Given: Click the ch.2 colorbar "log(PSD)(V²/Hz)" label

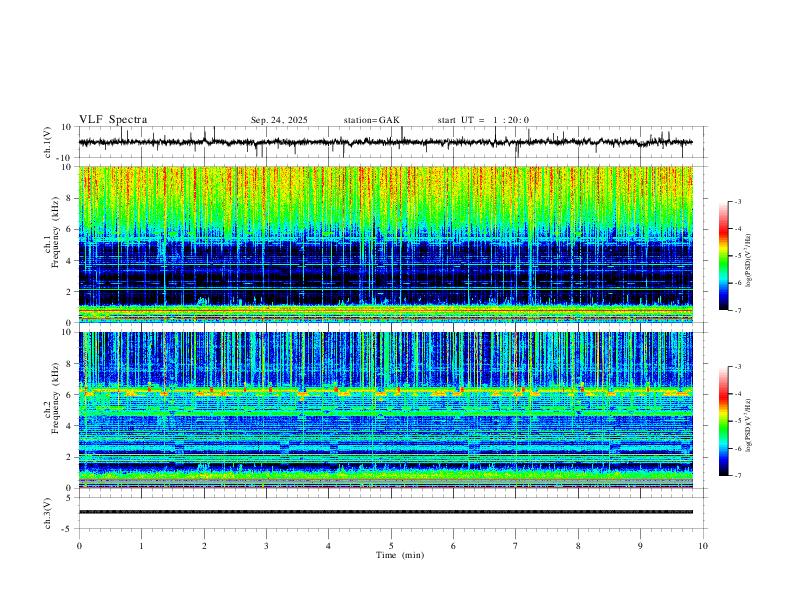Looking at the screenshot, I should (749, 425).
